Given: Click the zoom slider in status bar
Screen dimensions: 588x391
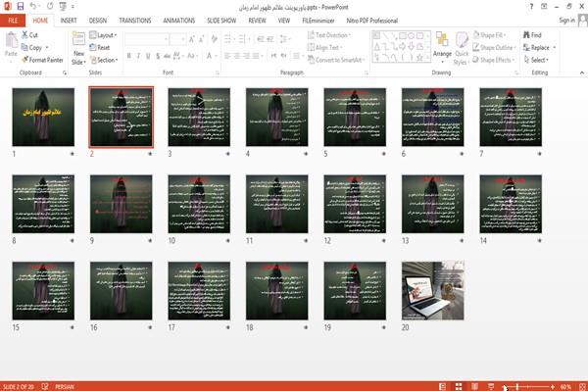Looking at the screenshot, I should click(x=529, y=386).
